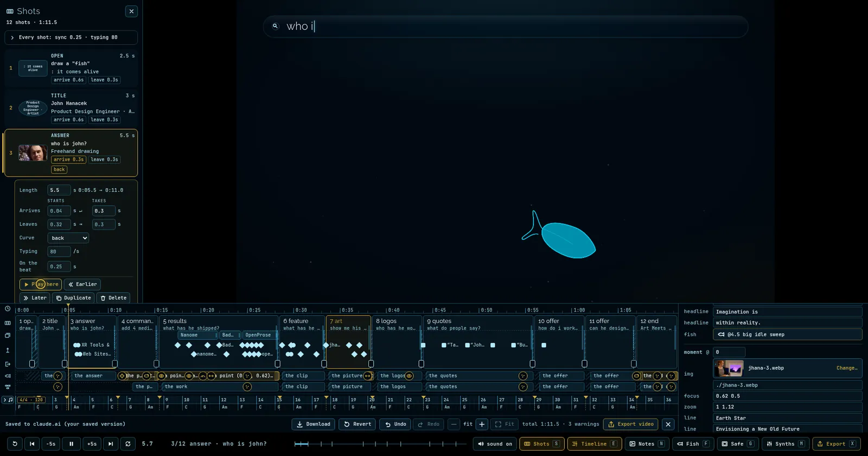Jump to the previous shot
This screenshot has width=868, height=456.
tap(32, 444)
